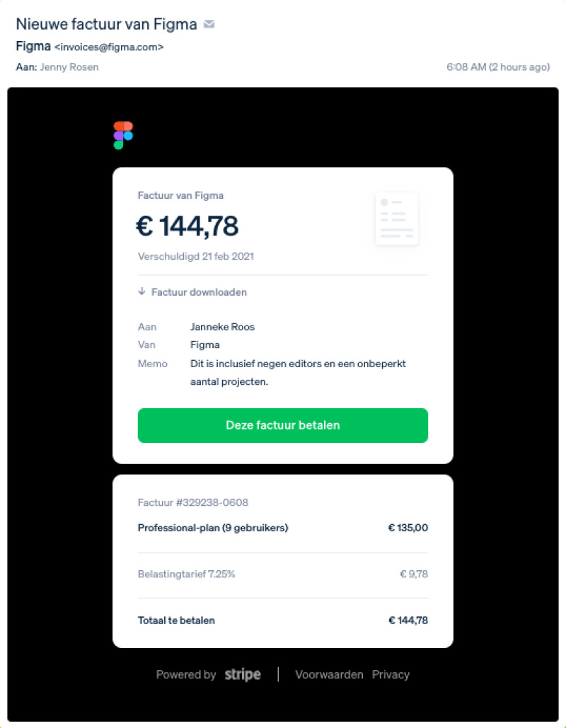The image size is (566, 728).
Task: Click the email subject Nieuwe factuur van Figma
Action: pyautogui.click(x=106, y=23)
